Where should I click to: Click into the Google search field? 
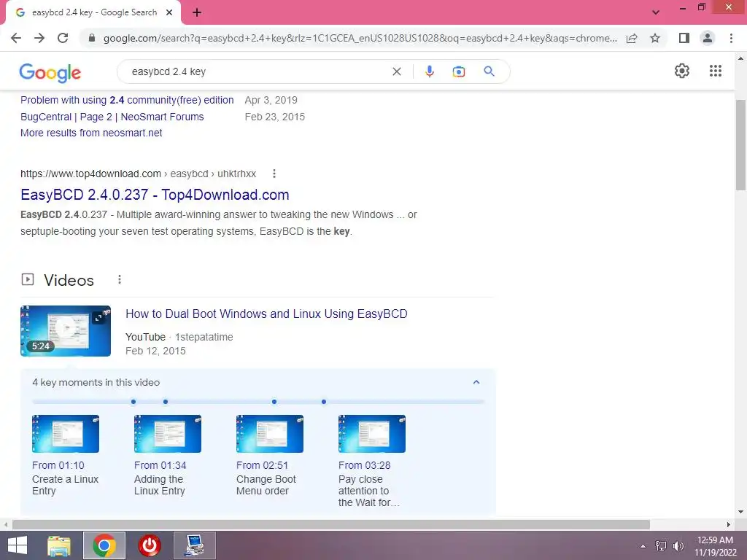pyautogui.click(x=258, y=71)
